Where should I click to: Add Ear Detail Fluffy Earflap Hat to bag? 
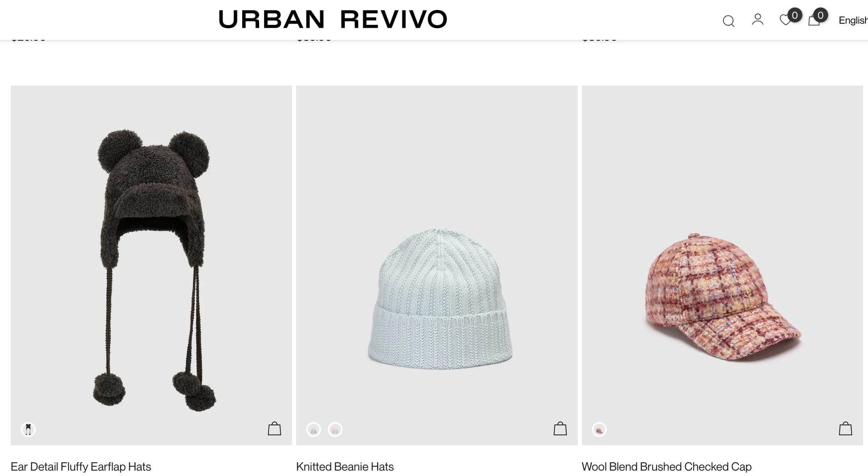275,429
